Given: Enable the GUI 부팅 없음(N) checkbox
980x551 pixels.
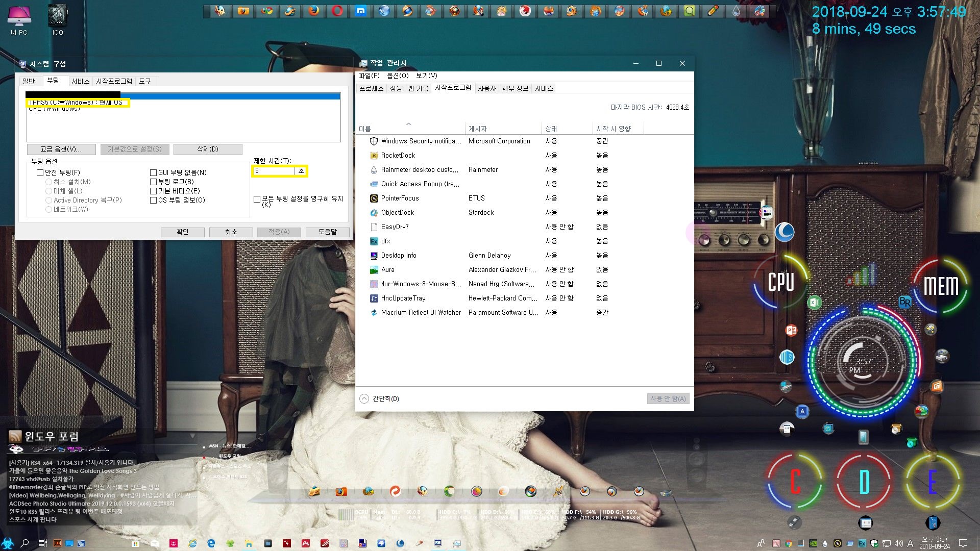Looking at the screenshot, I should click(153, 172).
